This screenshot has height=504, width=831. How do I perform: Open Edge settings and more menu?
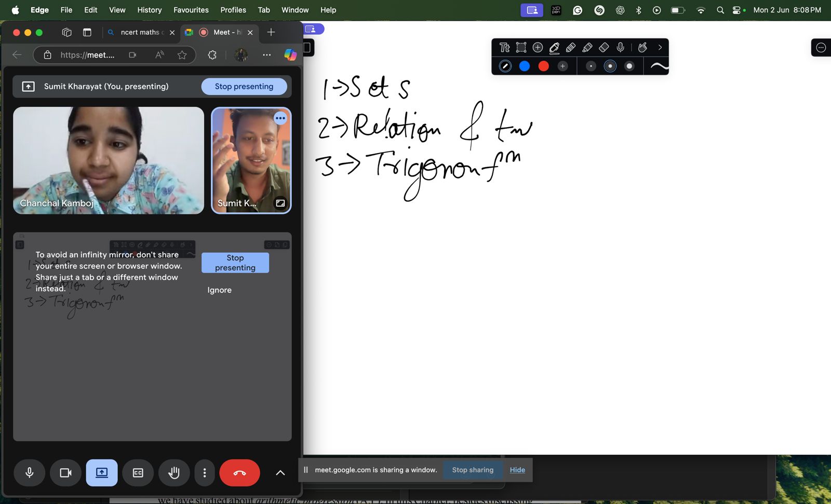click(x=267, y=55)
